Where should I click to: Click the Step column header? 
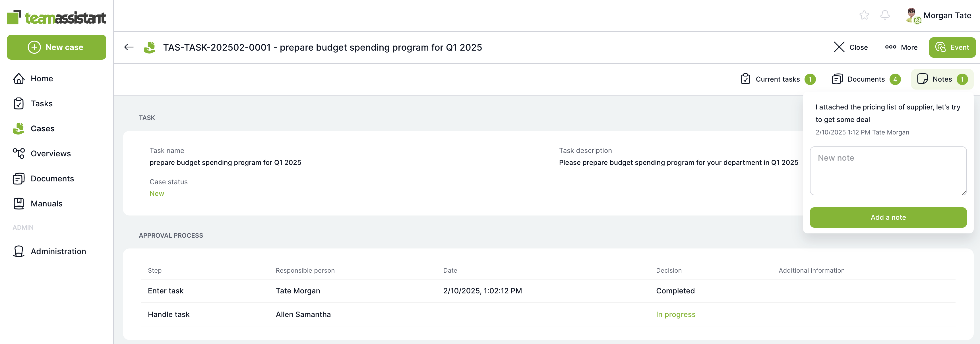(154, 271)
